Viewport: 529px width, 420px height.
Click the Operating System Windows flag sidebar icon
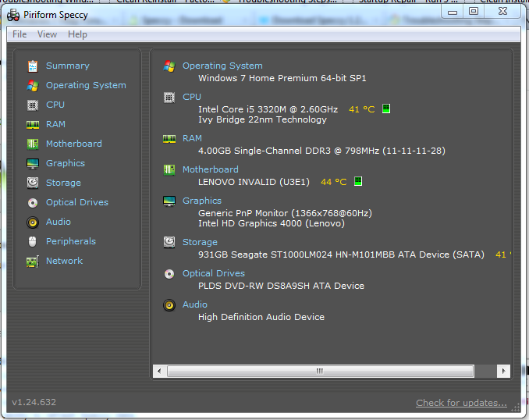pos(33,85)
